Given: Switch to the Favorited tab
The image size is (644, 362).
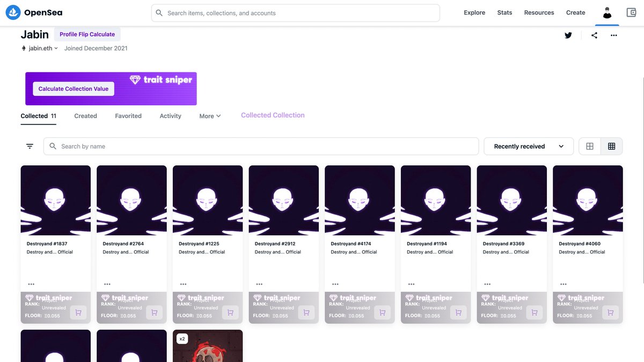Looking at the screenshot, I should [x=128, y=116].
